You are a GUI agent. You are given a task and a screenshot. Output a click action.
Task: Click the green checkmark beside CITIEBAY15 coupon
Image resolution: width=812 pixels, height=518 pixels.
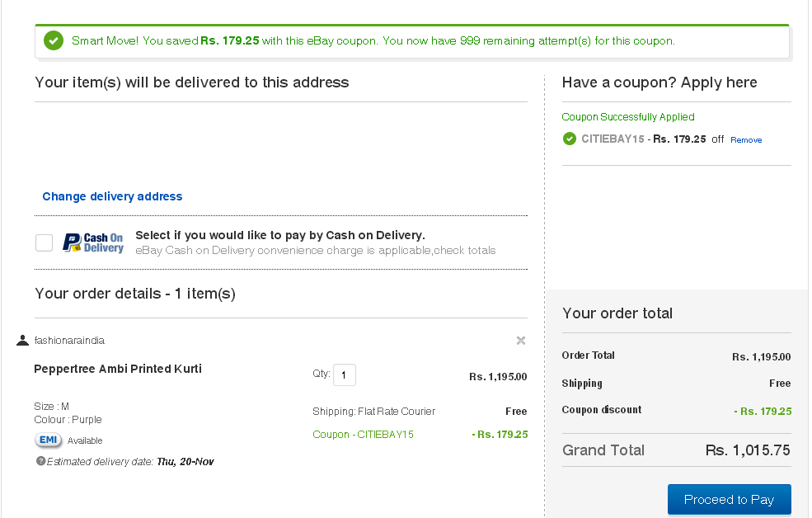pyautogui.click(x=569, y=139)
